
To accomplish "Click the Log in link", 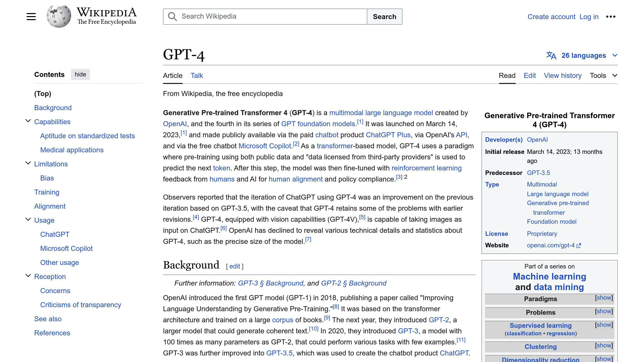I will pos(589,17).
